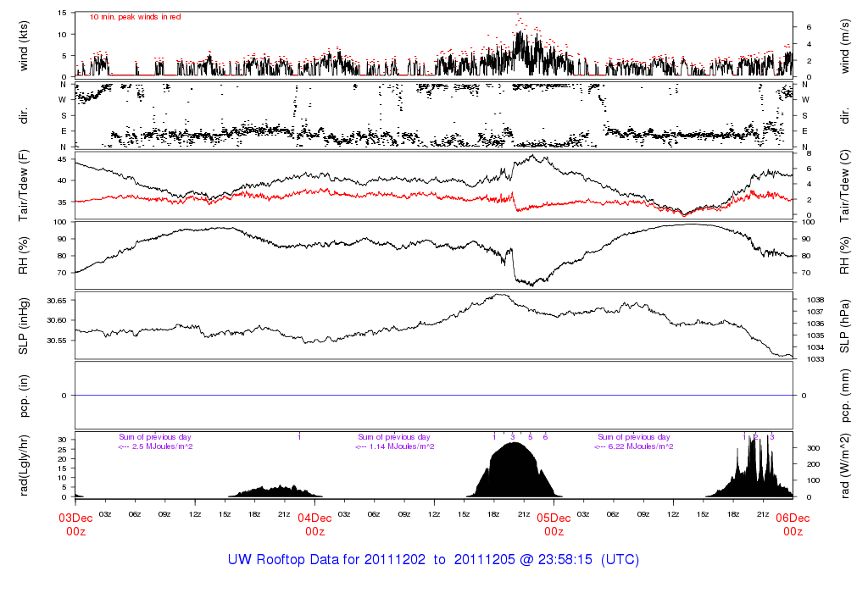Select the '2.5 MJoules/m^2' radiation sum text
This screenshot has height=593, width=868.
(x=162, y=446)
